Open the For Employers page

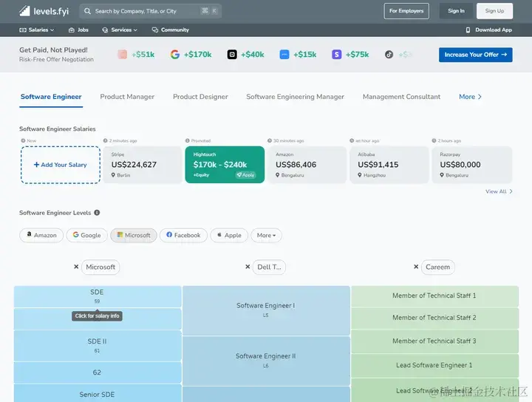coord(406,11)
